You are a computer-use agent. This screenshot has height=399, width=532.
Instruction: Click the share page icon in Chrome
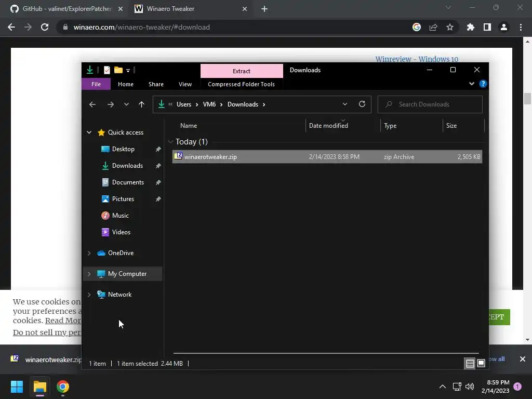(x=433, y=27)
